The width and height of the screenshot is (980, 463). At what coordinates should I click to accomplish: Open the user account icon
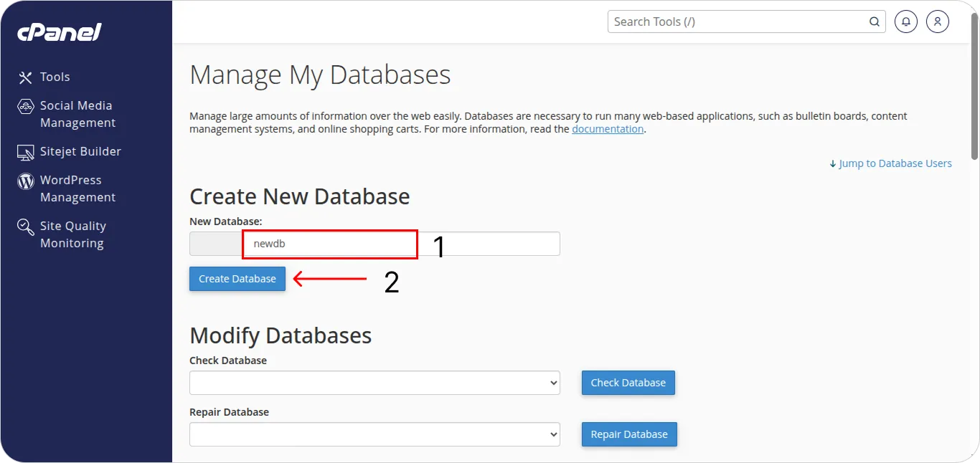(938, 22)
